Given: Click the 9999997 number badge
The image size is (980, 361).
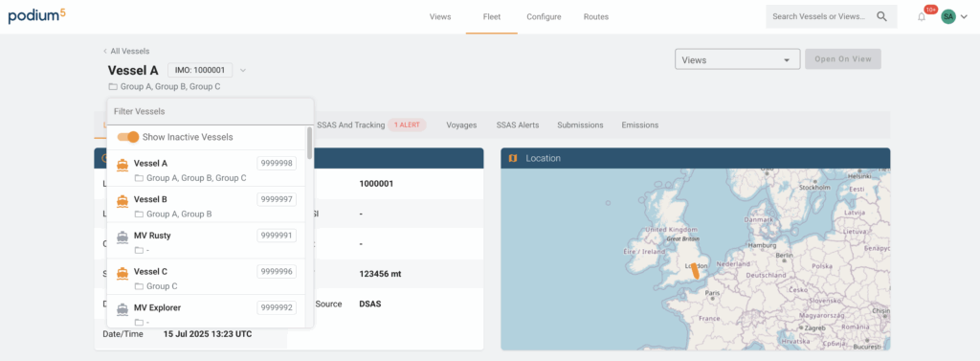Looking at the screenshot, I should [x=277, y=199].
